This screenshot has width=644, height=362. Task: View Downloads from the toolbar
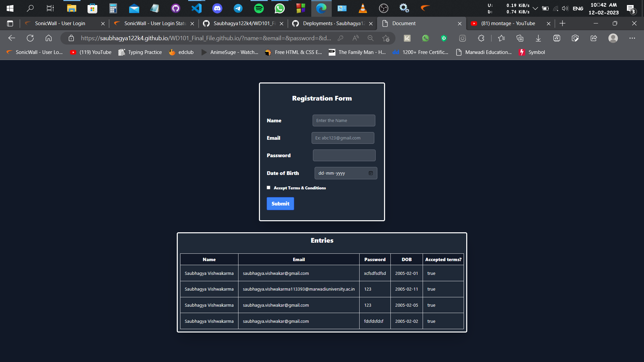538,38
